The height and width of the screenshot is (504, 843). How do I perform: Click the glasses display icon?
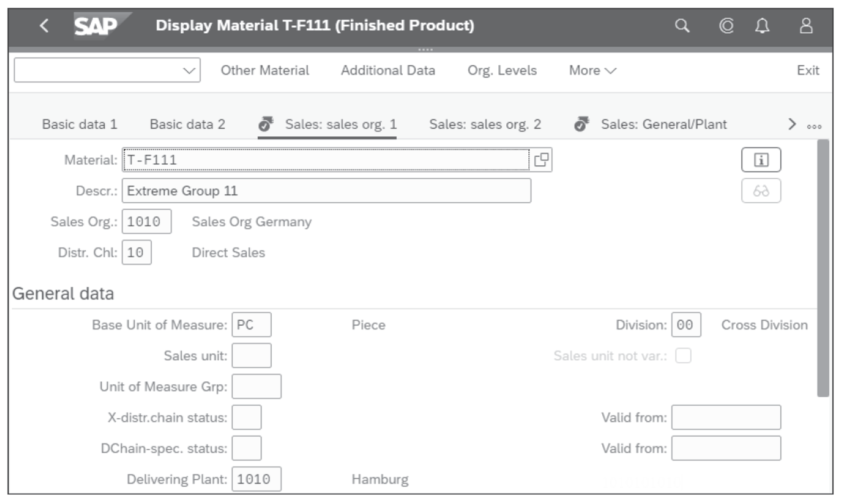click(x=761, y=190)
